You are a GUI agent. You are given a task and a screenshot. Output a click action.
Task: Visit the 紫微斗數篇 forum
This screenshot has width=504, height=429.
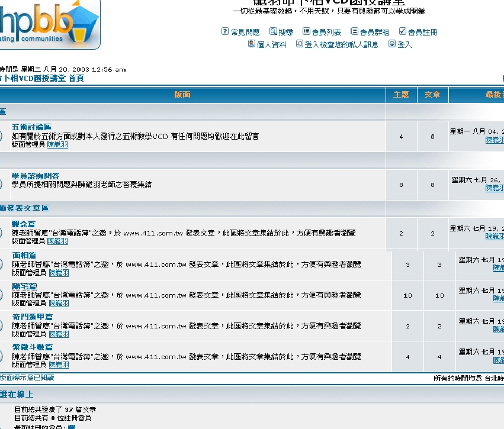click(x=33, y=347)
